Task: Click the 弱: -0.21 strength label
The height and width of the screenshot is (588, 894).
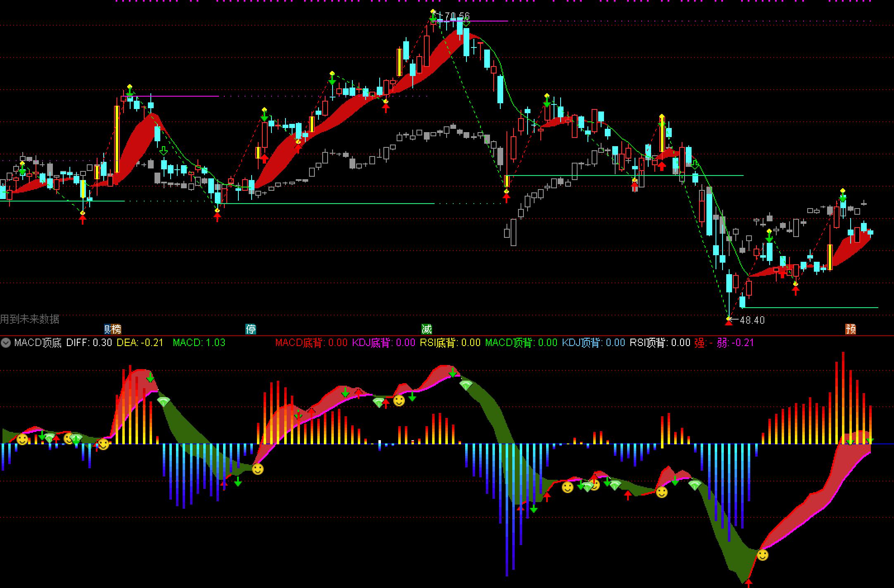Action: (x=735, y=343)
